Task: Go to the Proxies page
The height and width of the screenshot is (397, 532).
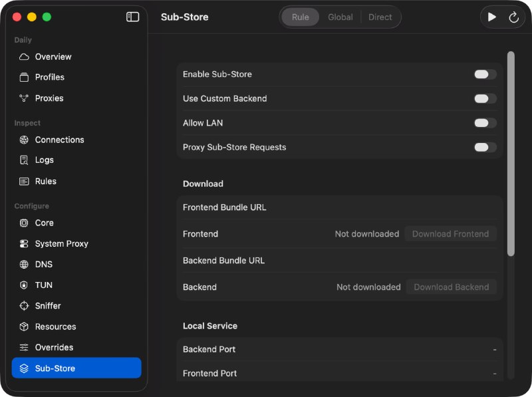Action: pyautogui.click(x=76, y=98)
